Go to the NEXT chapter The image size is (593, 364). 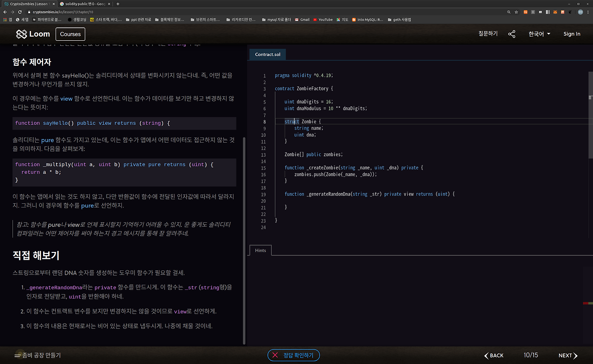(x=568, y=355)
